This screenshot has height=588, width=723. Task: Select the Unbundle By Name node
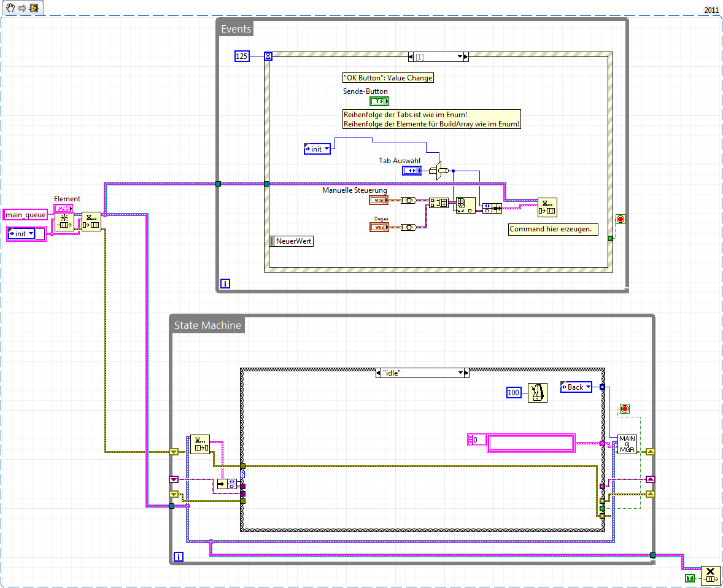tap(227, 484)
